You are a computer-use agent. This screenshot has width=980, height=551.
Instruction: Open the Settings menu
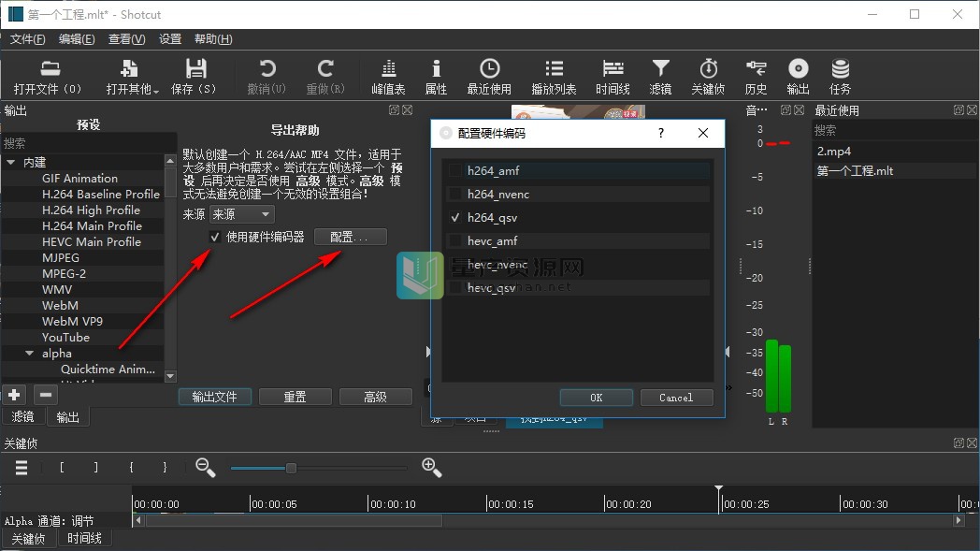tap(169, 38)
